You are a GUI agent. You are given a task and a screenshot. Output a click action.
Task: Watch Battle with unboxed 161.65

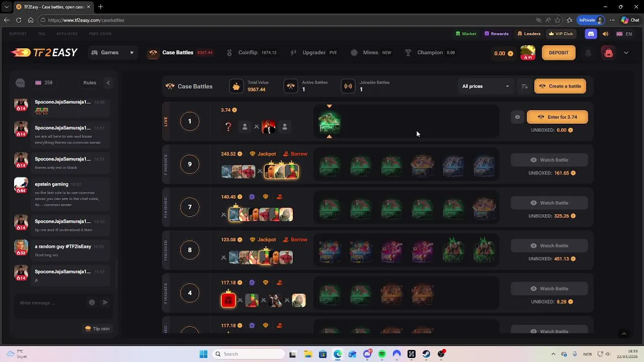coord(549,160)
